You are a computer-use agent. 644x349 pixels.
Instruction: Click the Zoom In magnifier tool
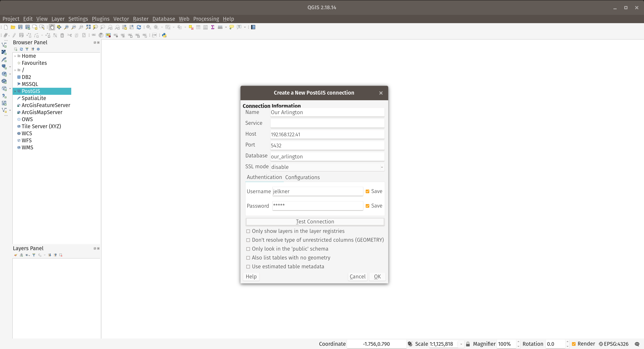click(66, 27)
